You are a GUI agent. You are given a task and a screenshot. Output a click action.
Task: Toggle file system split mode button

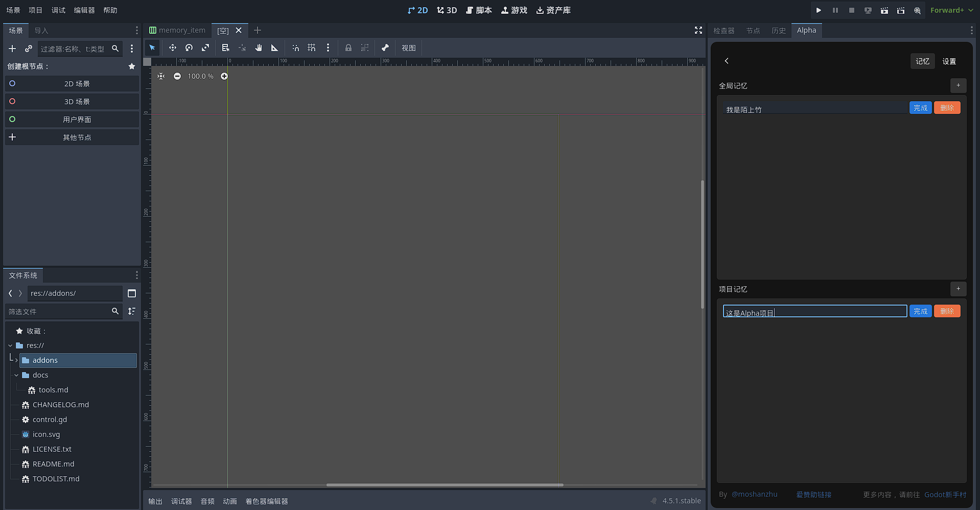coord(132,293)
